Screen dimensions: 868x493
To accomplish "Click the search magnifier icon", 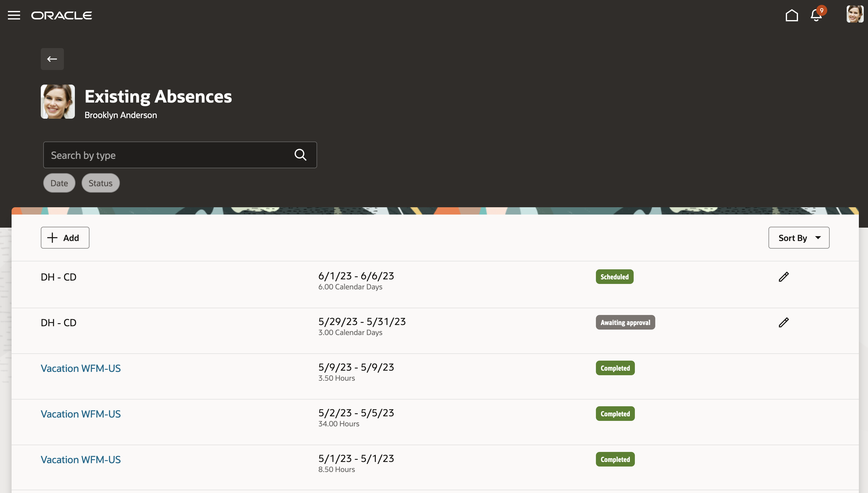I will click(300, 155).
